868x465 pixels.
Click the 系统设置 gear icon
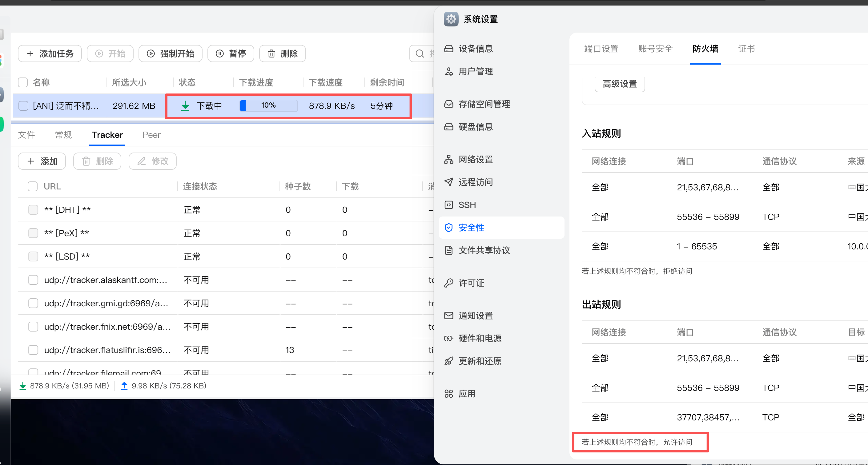pyautogui.click(x=451, y=19)
